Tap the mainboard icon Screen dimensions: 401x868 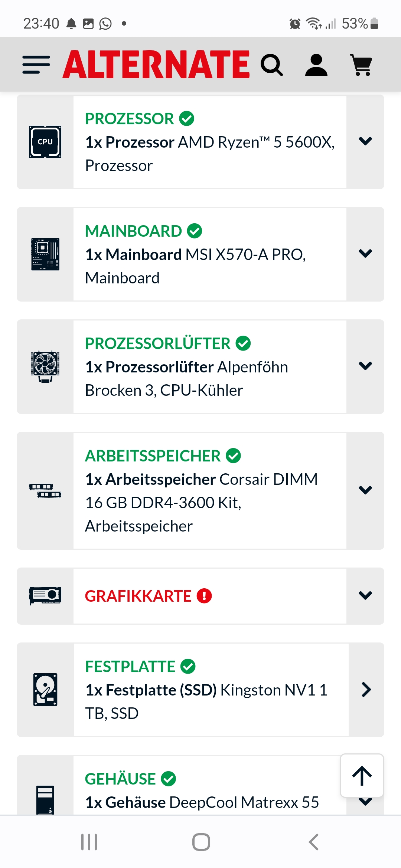(x=45, y=254)
